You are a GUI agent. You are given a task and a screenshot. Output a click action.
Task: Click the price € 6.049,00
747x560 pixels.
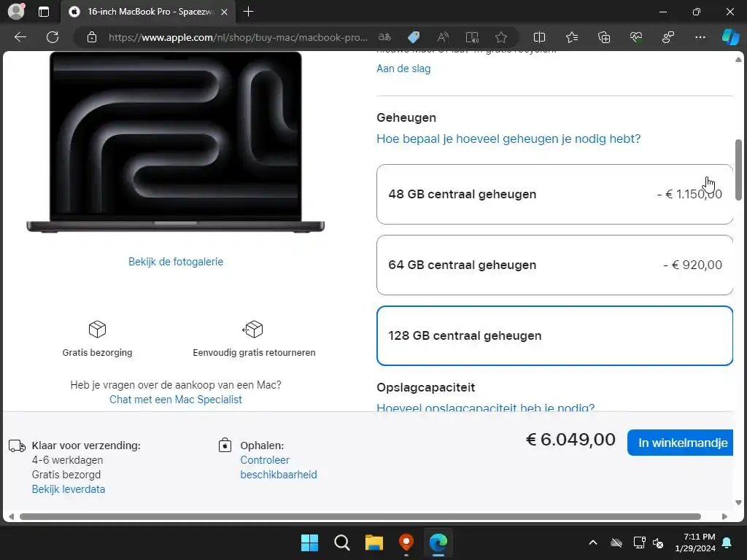click(x=570, y=440)
